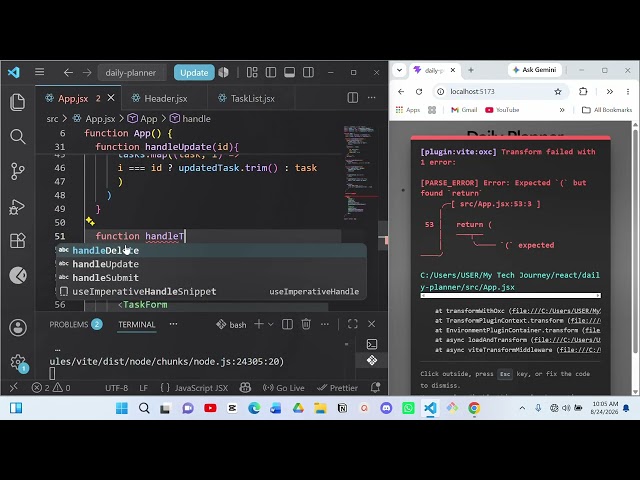The width and height of the screenshot is (640, 480).
Task: Click the Update button in title bar
Action: coord(194,73)
